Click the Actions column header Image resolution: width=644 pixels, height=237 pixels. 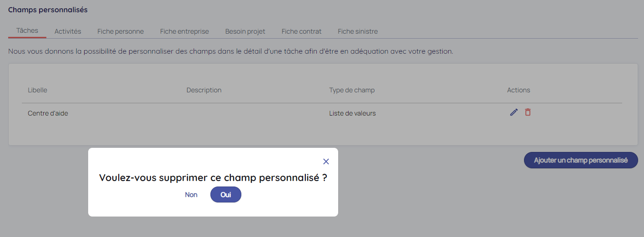click(519, 90)
